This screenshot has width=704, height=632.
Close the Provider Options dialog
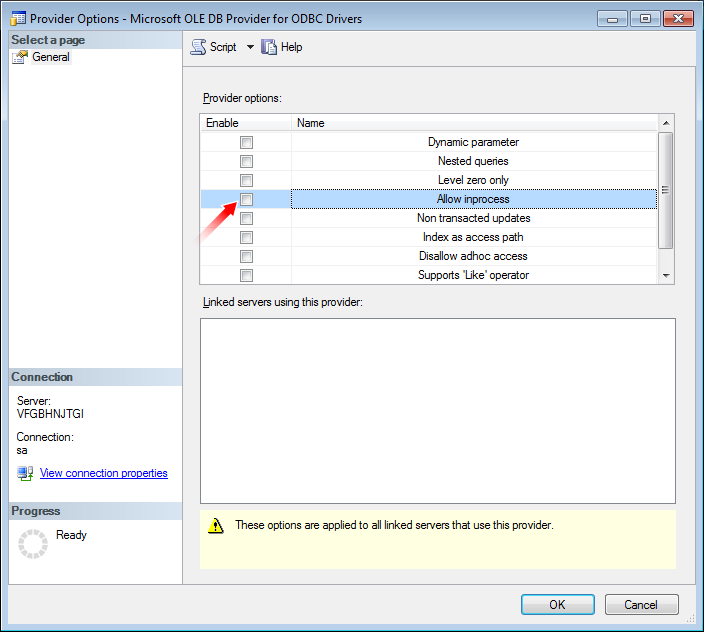tap(678, 19)
